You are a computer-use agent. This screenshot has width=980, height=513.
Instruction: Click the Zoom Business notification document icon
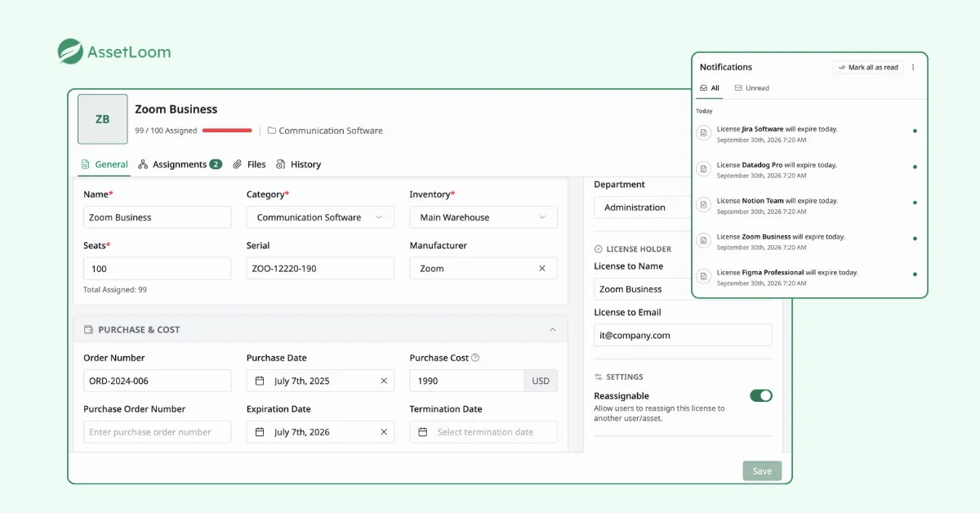(x=703, y=240)
